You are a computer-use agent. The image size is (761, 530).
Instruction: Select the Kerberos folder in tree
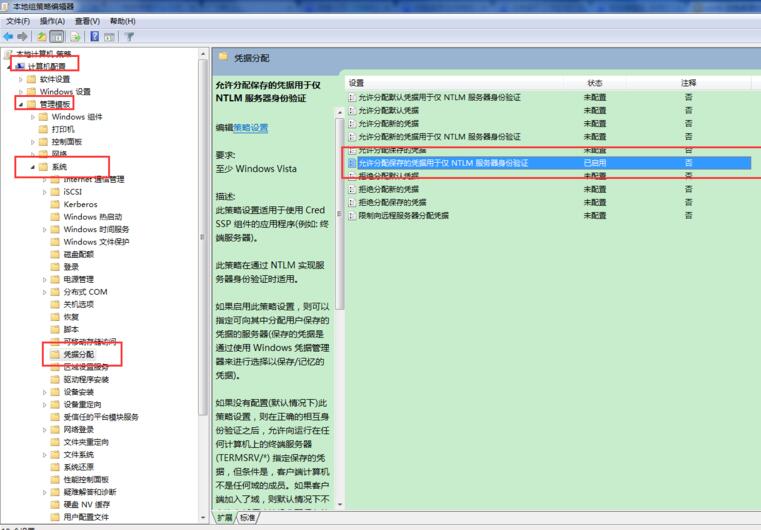(x=80, y=204)
